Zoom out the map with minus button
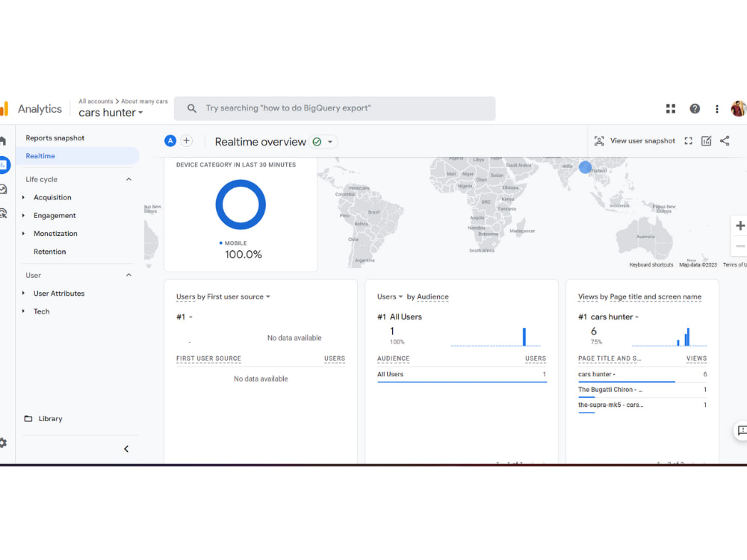 coord(740,246)
